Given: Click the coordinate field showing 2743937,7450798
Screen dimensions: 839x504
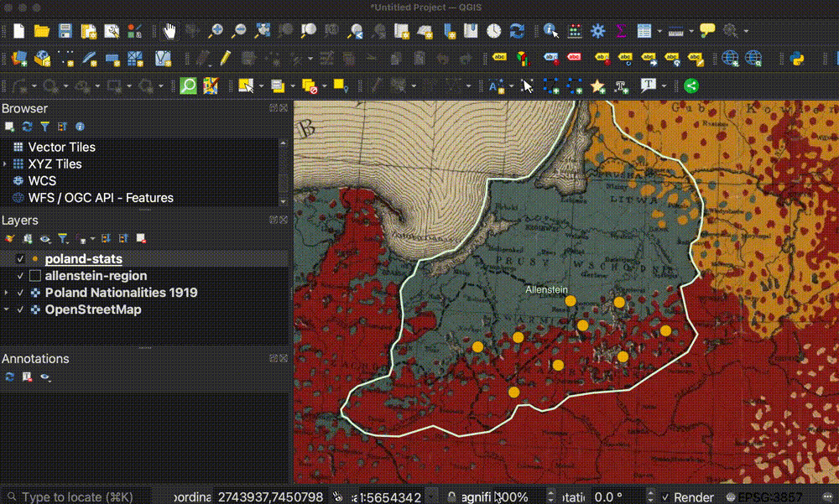Looking at the screenshot, I should pyautogui.click(x=270, y=497).
